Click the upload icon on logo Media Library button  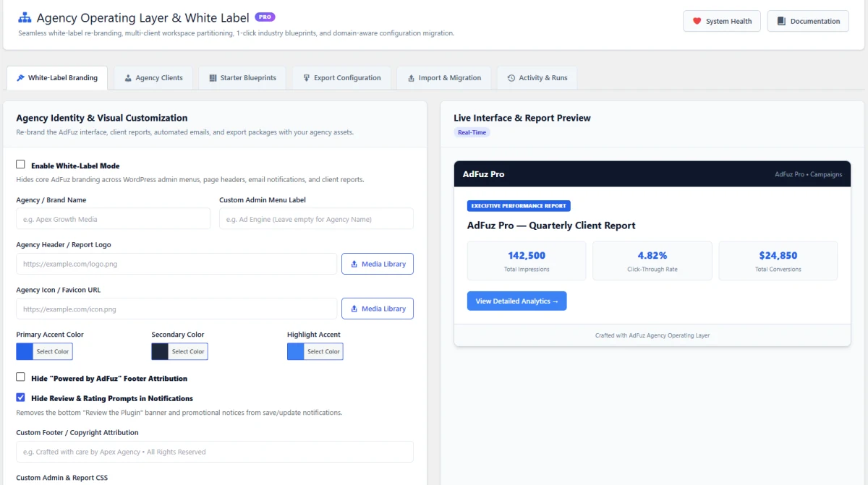point(354,264)
